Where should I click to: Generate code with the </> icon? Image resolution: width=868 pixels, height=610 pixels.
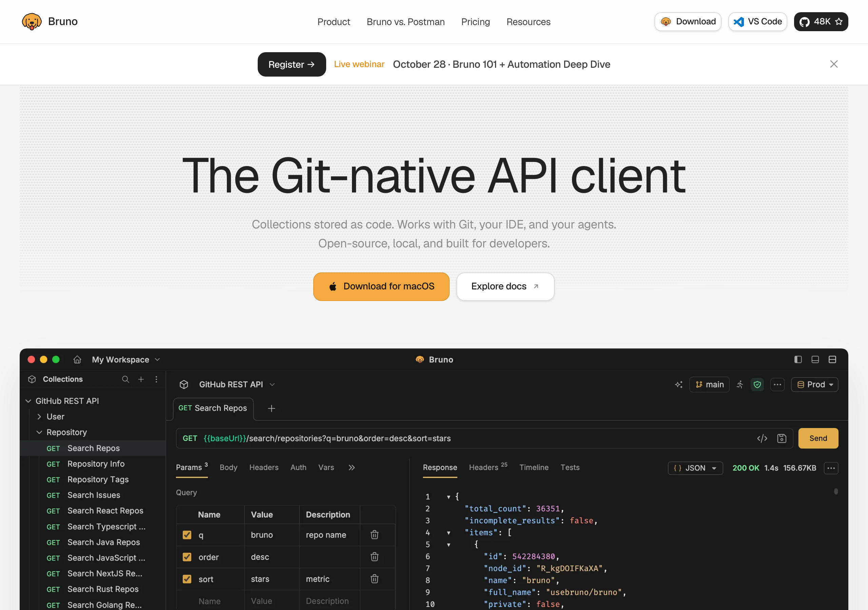(762, 438)
